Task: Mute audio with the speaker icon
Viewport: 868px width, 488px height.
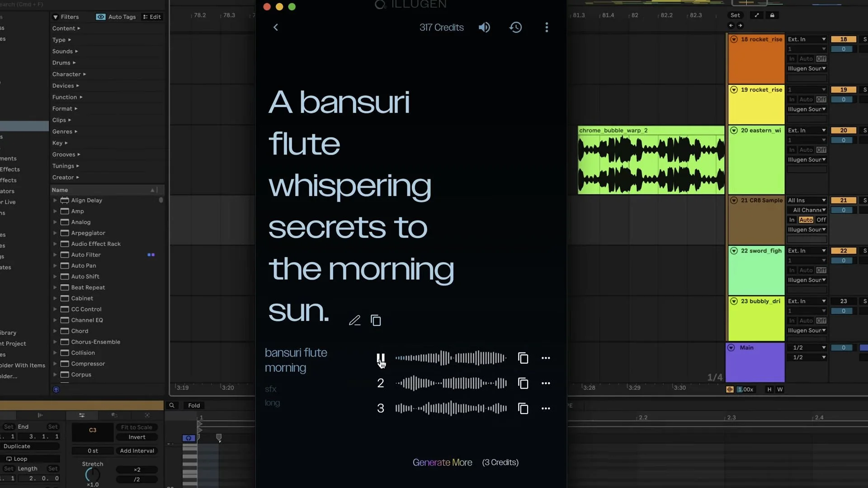Action: coord(484,28)
